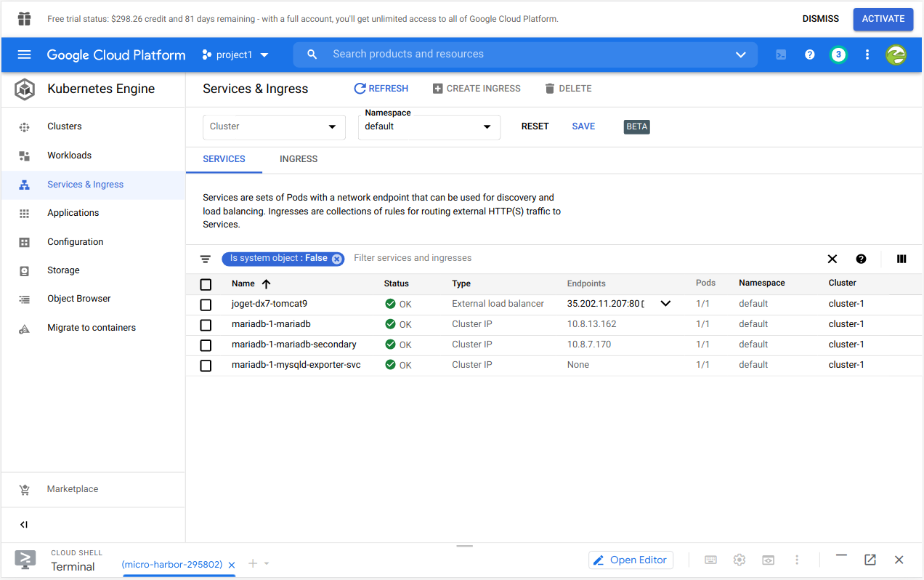
Task: Expand the Namespace dropdown set to default
Action: [x=429, y=126]
